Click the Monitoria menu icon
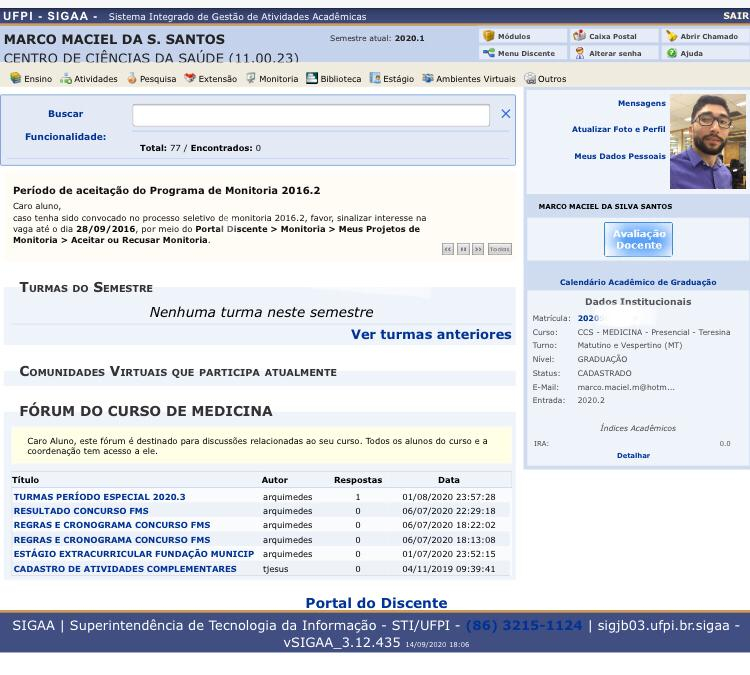Screen dimensions: 750x675 251,78
